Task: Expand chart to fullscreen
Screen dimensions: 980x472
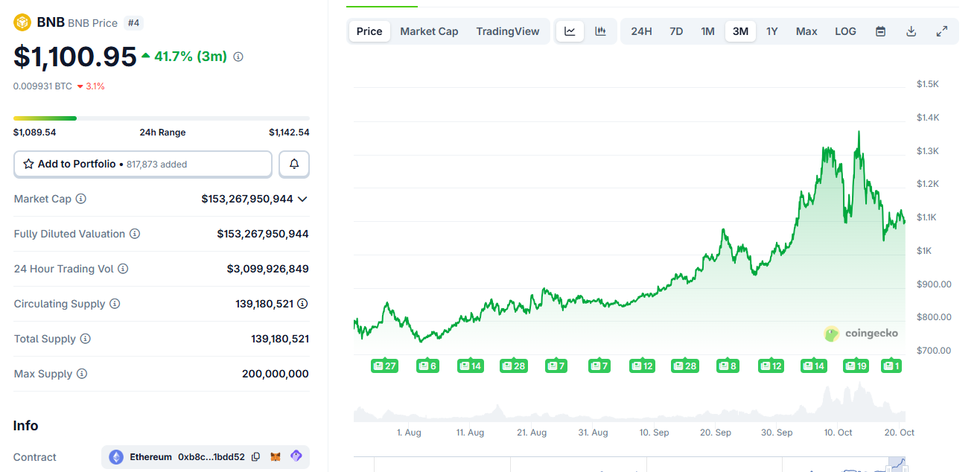Action: 941,31
